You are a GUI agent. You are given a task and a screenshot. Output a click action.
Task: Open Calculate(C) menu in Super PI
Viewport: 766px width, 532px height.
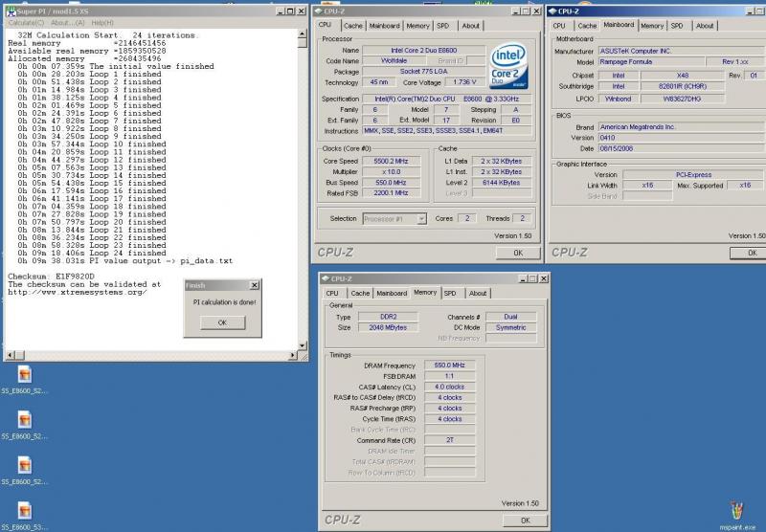pyautogui.click(x=26, y=22)
